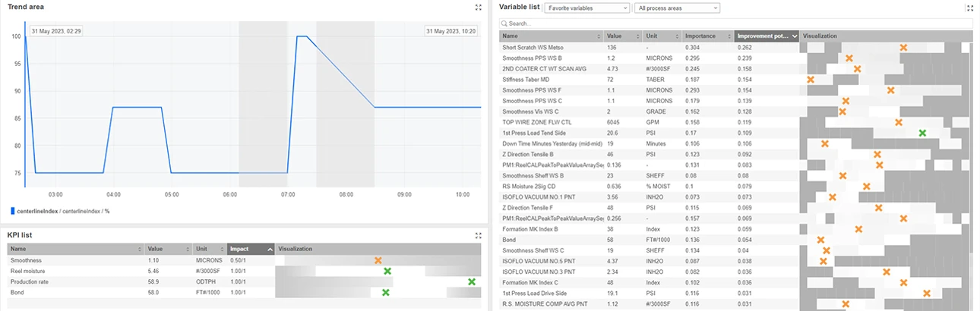Image resolution: width=980 pixels, height=311 pixels.
Task: Click the 31 May 2023, 10:20 end time label
Action: pos(451,31)
